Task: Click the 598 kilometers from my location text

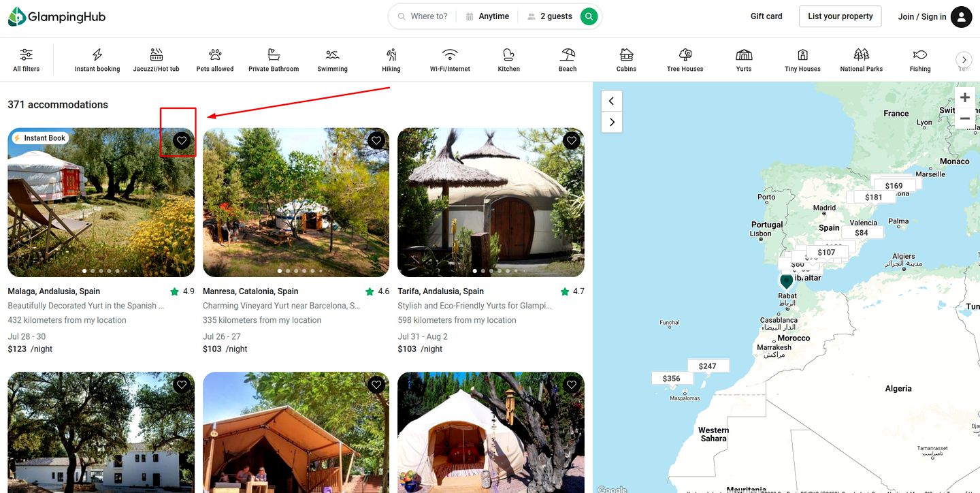Action: click(457, 320)
